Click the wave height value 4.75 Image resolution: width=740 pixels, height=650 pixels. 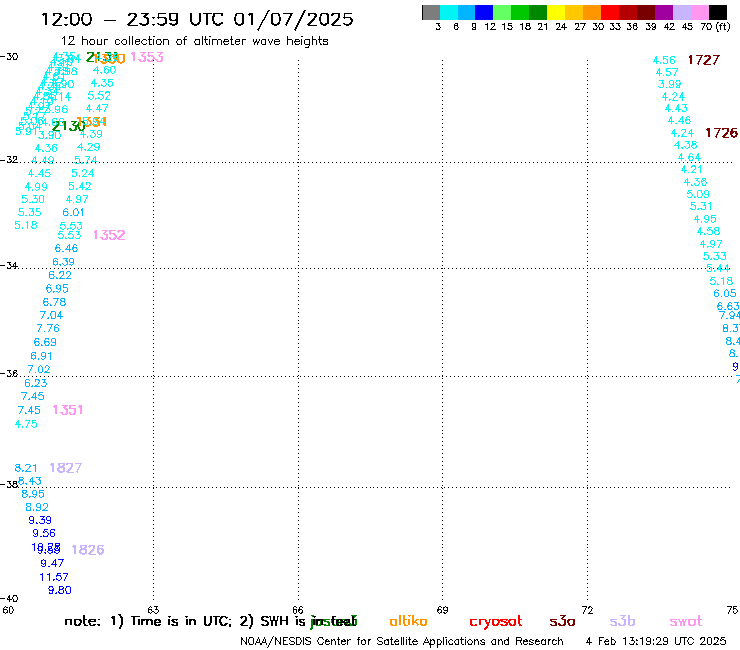point(26,424)
